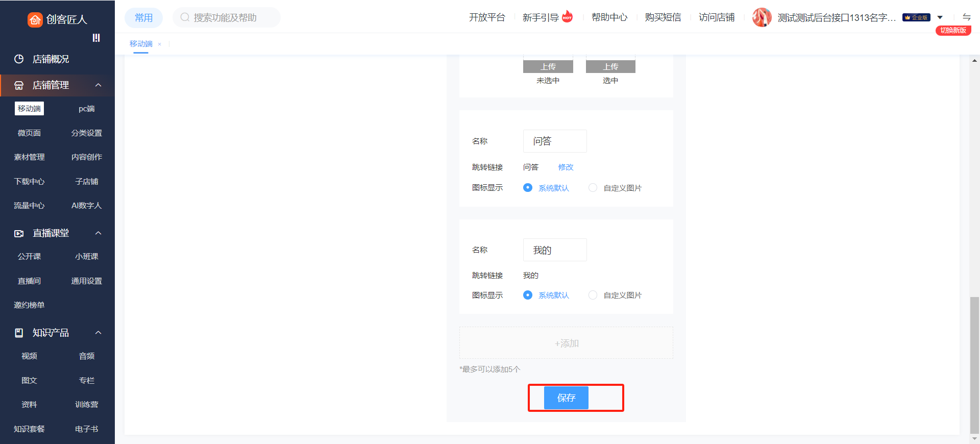This screenshot has height=444, width=980.
Task: Select 自定义图片 for 问答 icon display
Action: 593,188
